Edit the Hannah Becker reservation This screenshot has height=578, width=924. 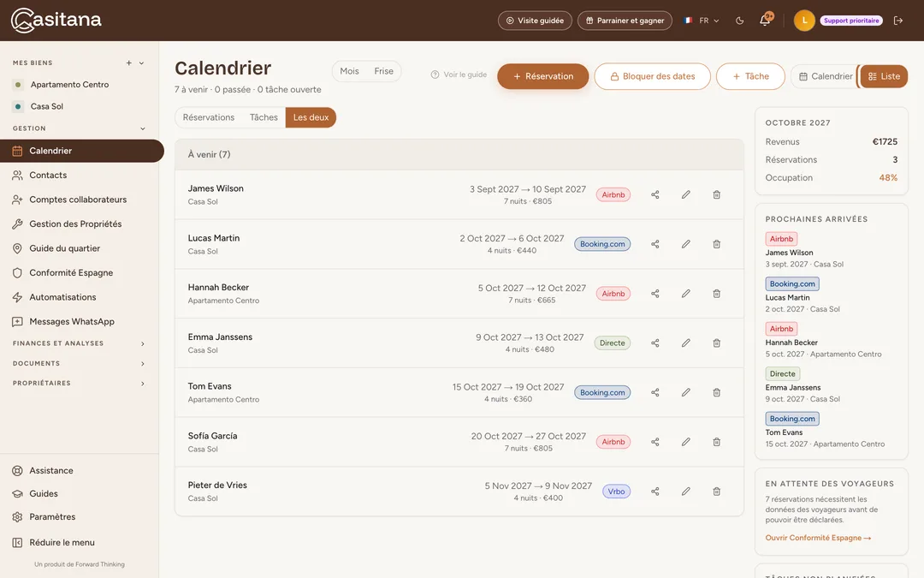686,294
